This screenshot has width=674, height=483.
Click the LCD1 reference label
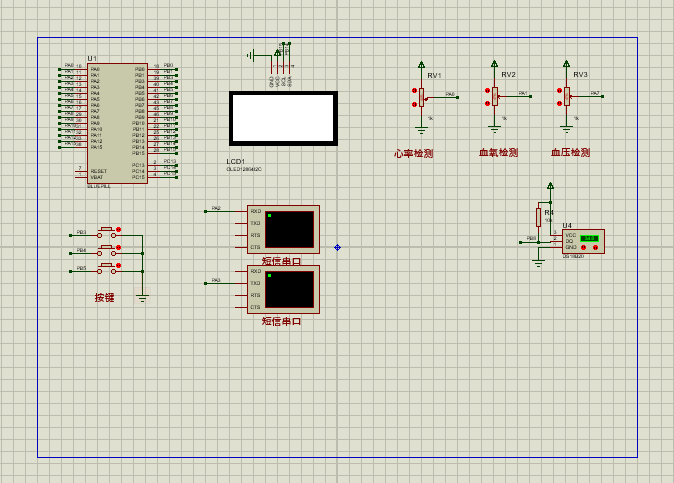(x=236, y=162)
